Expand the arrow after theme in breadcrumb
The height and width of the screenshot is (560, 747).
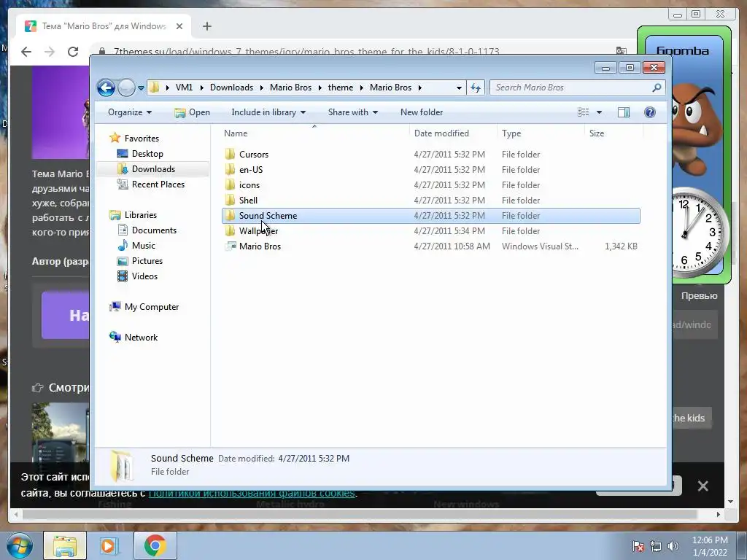362,87
